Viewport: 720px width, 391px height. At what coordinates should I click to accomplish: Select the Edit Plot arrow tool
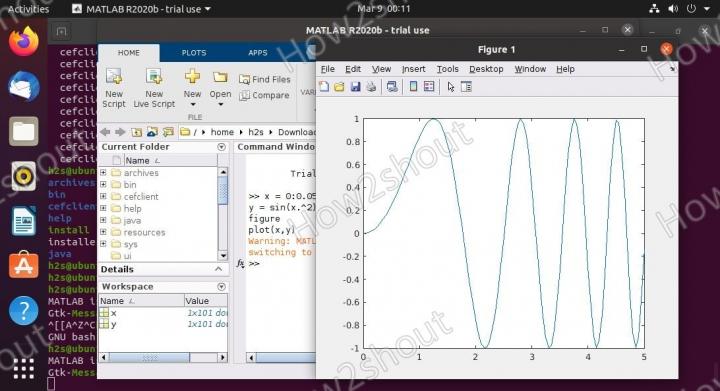point(450,87)
